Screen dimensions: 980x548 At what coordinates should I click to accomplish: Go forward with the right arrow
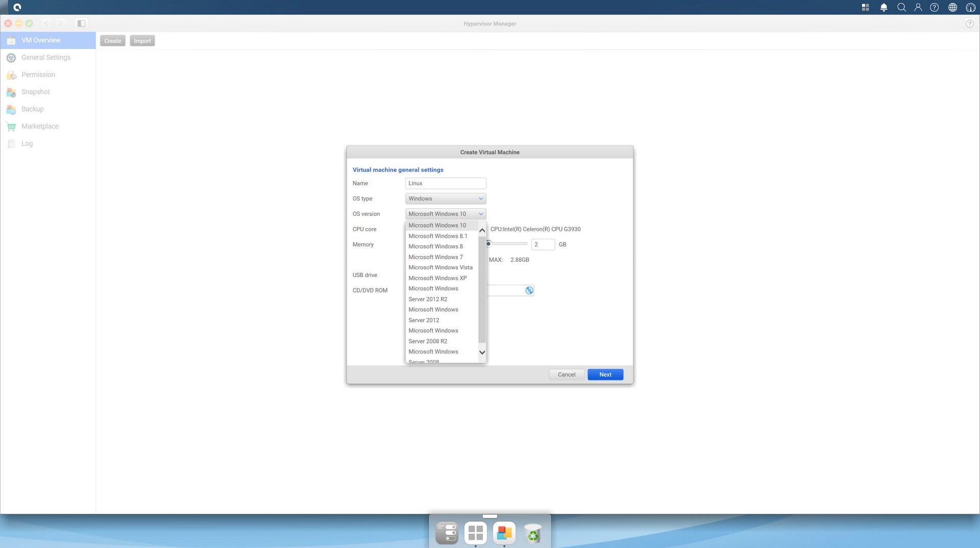(61, 23)
